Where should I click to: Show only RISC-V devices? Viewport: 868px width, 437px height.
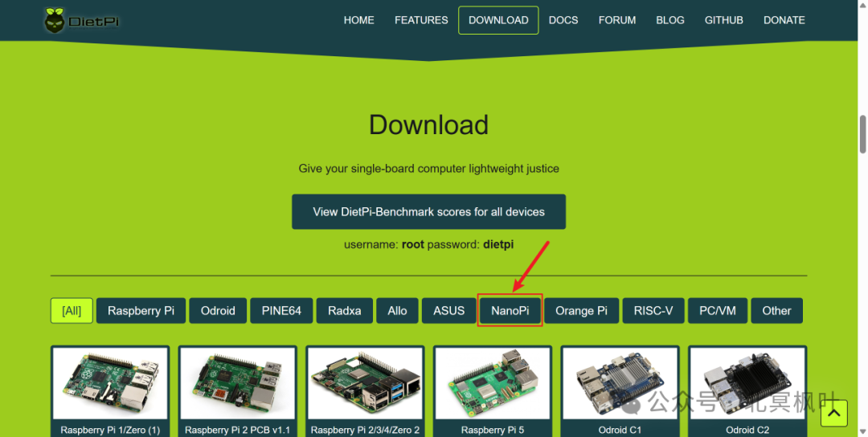[x=653, y=311]
